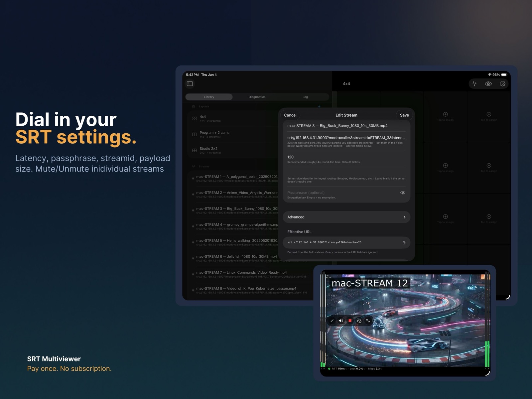This screenshot has width=532, height=399.
Task: Toggle the sidebar panel icon
Action: click(190, 84)
